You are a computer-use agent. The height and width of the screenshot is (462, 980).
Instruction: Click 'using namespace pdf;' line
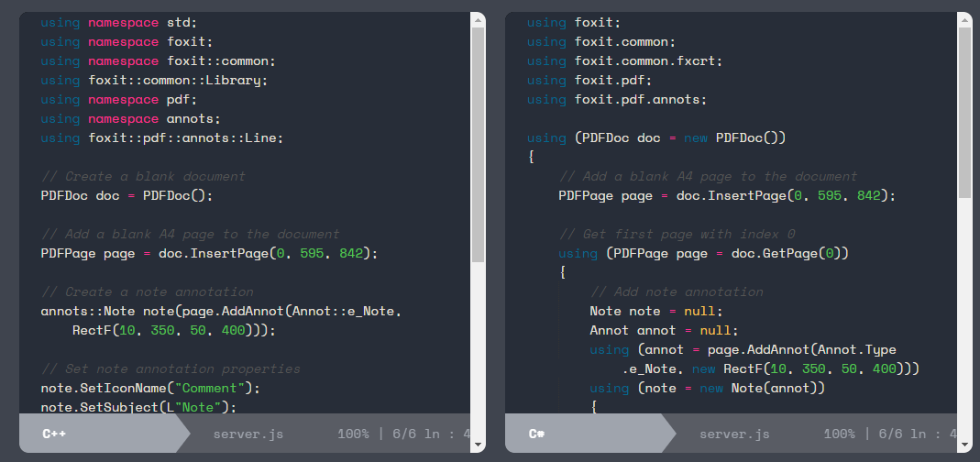coord(119,100)
